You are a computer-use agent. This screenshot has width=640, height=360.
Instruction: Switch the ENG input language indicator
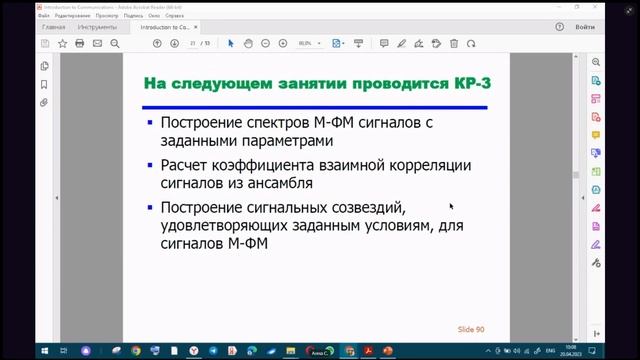click(x=550, y=351)
